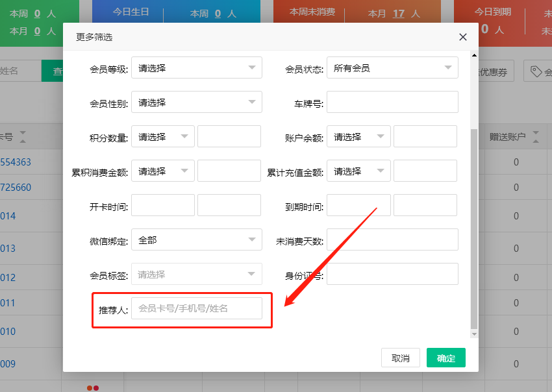
Task: Click the dialog scrollbar down arrow
Action: [474, 334]
